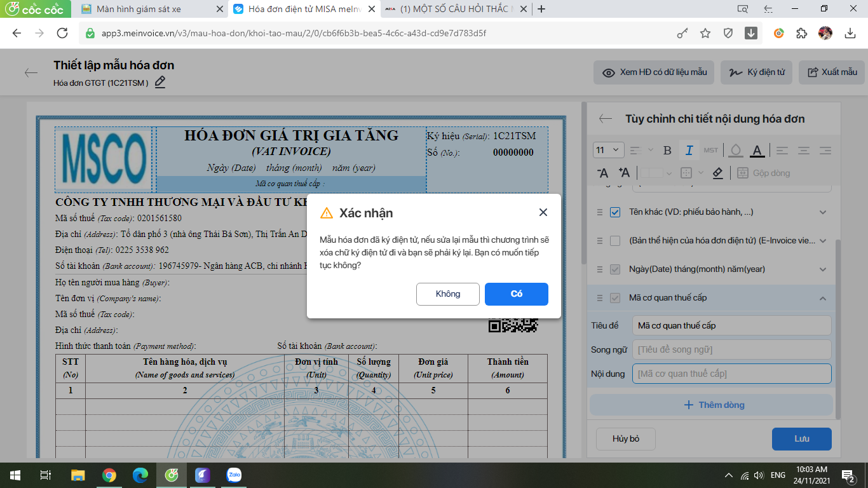Open the font color picker

pos(756,151)
